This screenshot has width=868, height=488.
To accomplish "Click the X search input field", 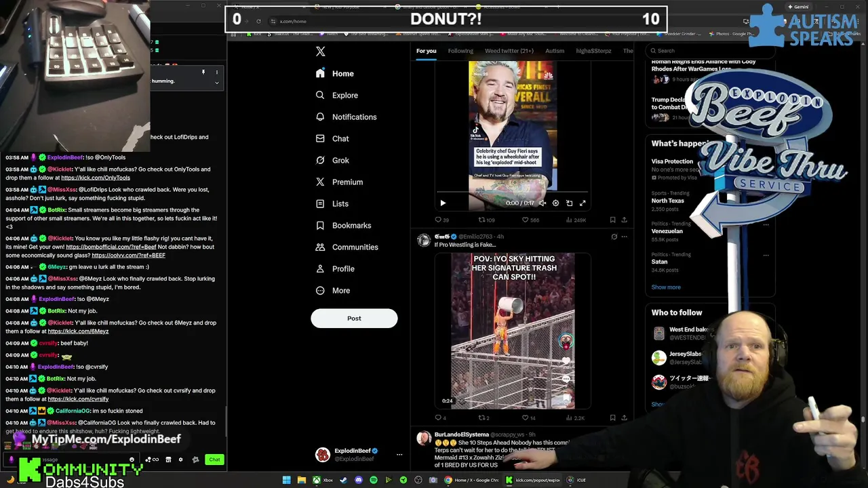I will tap(709, 50).
